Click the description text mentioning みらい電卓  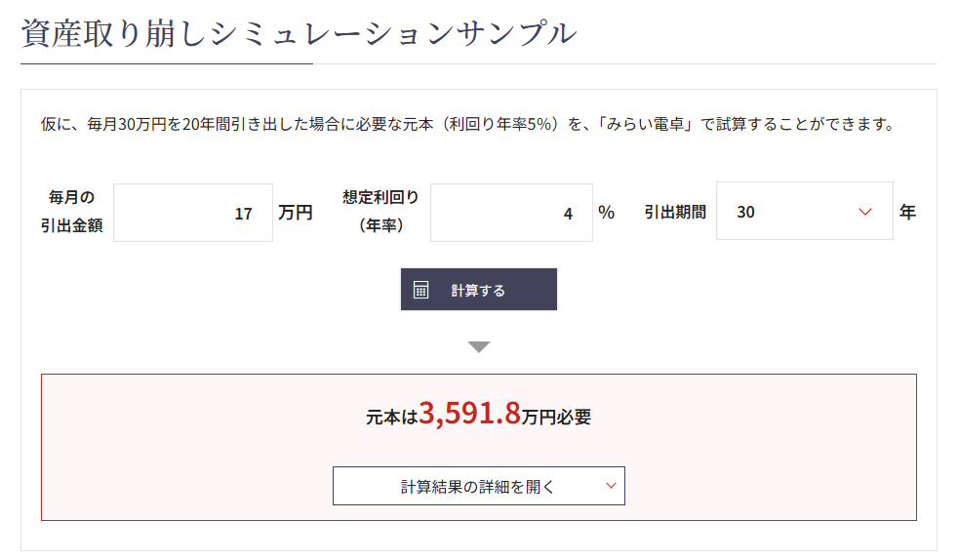[467, 125]
